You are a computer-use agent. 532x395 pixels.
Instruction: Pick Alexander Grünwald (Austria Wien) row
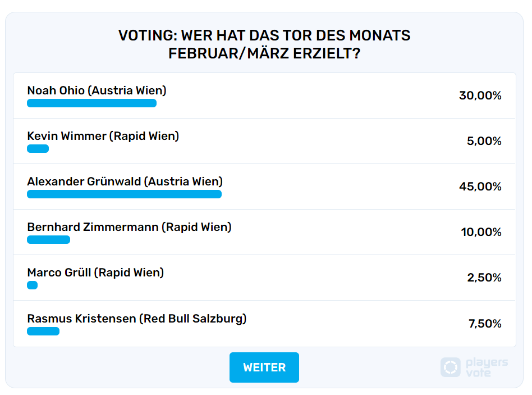pos(264,187)
